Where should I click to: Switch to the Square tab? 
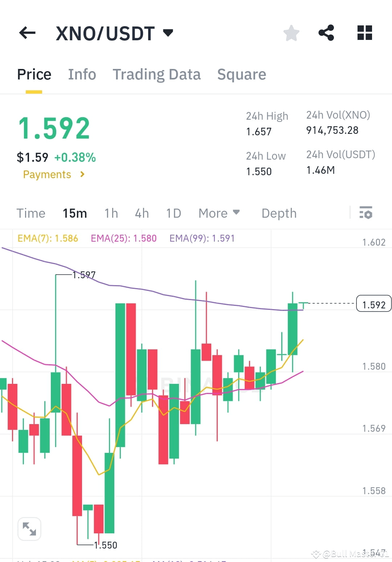click(241, 74)
